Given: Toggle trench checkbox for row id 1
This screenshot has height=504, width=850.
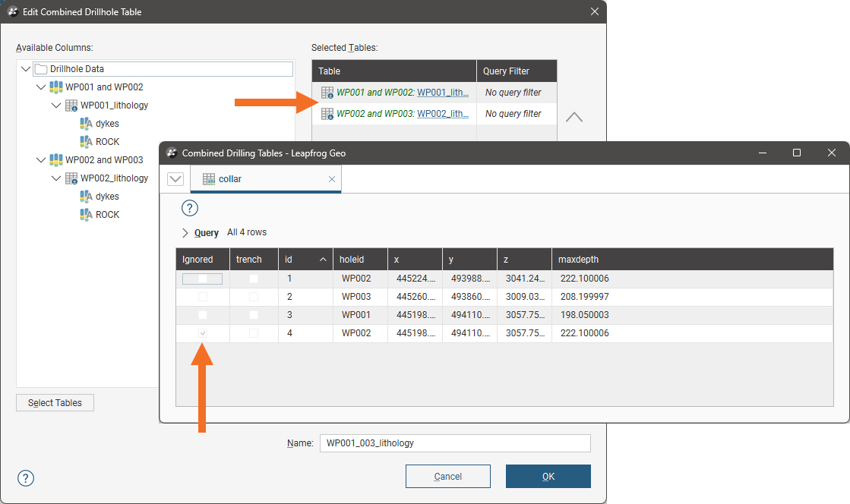Looking at the screenshot, I should coord(254,279).
